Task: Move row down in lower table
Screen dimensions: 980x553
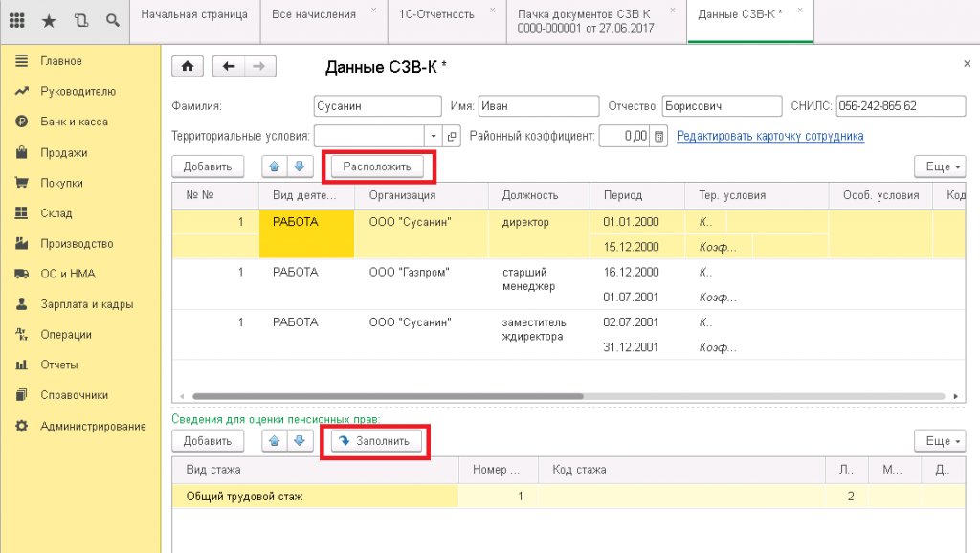Action: pos(301,441)
